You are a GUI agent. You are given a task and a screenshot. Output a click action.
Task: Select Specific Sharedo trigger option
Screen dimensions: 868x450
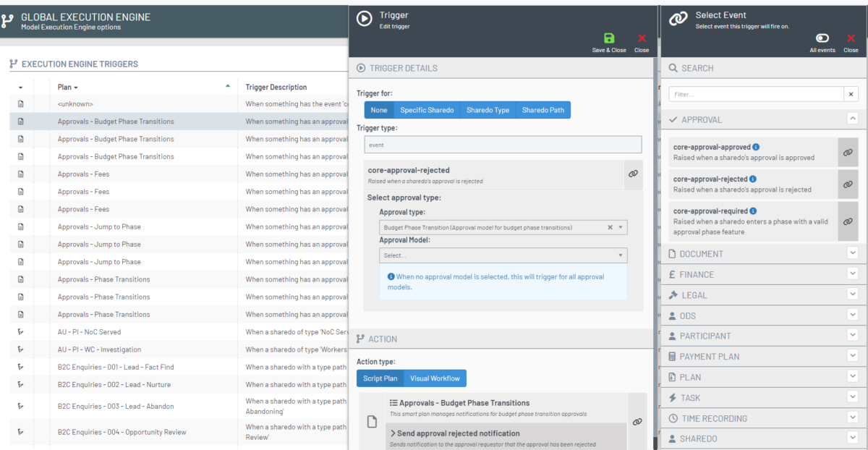pyautogui.click(x=427, y=110)
